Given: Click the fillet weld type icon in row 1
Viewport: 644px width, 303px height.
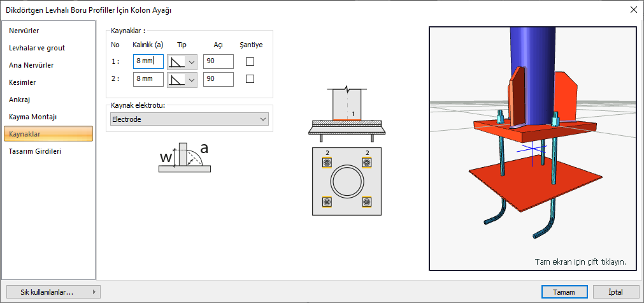Looking at the screenshot, I should [176, 62].
